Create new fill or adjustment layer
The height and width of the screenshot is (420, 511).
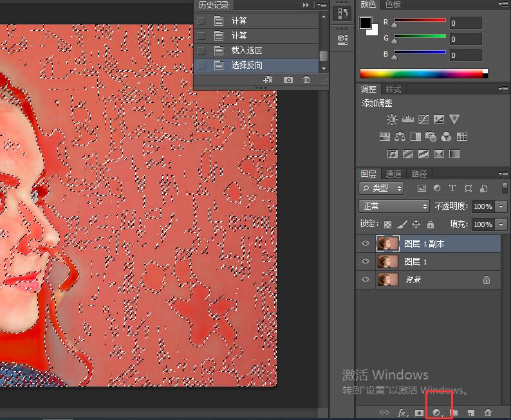click(436, 412)
